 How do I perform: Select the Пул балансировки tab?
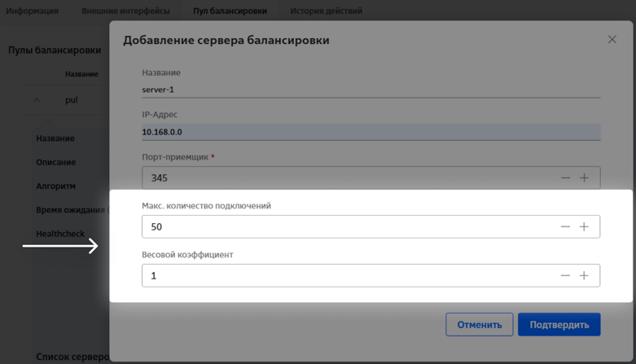pos(230,11)
